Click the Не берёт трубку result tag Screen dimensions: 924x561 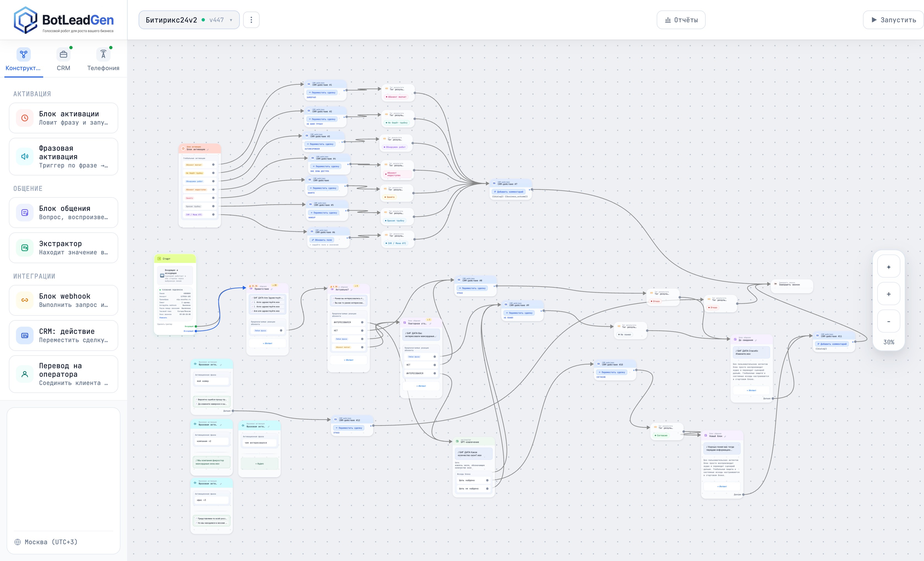396,123
